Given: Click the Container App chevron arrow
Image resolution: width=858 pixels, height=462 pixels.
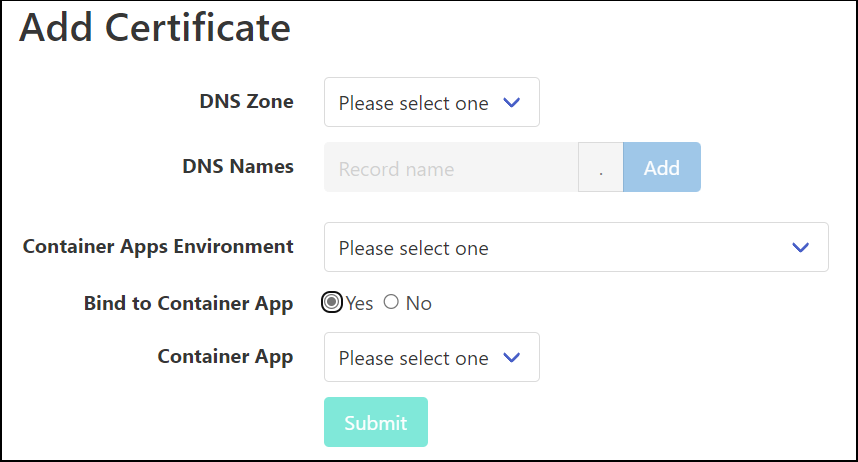Looking at the screenshot, I should 511,358.
